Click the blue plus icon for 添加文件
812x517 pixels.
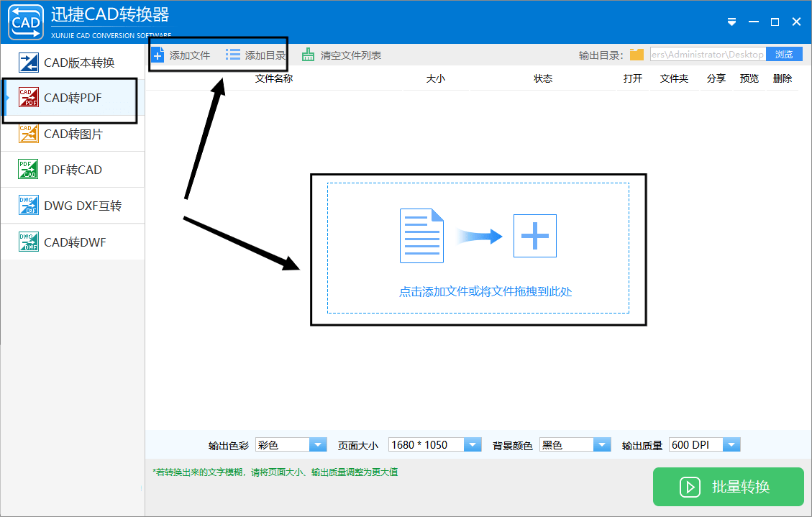click(158, 55)
